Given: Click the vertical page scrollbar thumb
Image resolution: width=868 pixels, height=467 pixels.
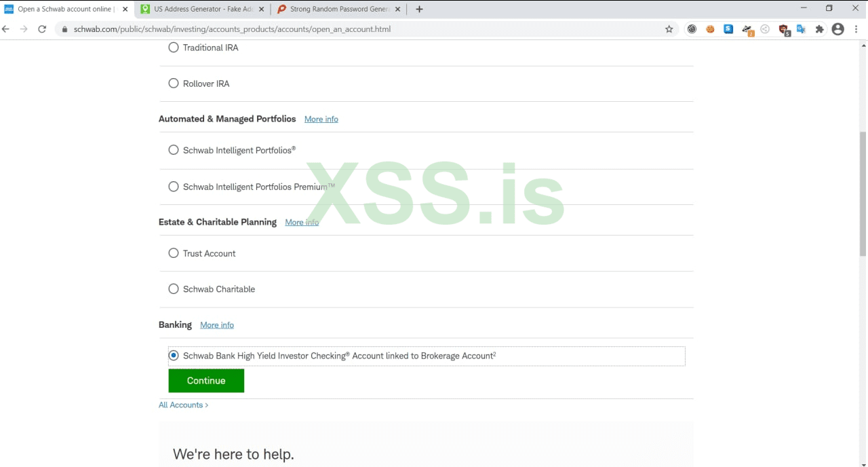Looking at the screenshot, I should [x=863, y=193].
